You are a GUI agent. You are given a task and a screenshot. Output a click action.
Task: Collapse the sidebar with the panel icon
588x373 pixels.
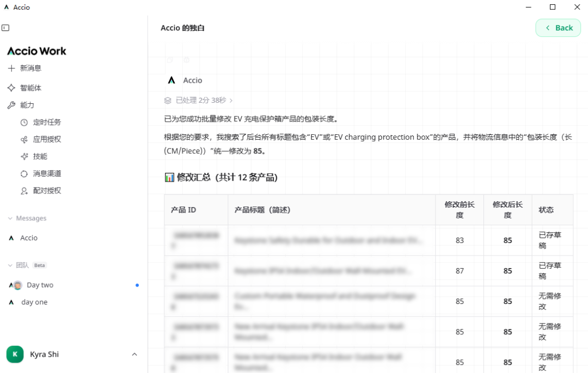click(x=6, y=27)
